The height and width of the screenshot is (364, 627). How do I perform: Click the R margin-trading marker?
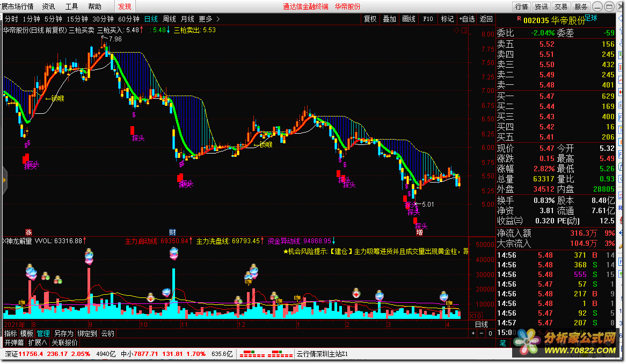pos(519,18)
